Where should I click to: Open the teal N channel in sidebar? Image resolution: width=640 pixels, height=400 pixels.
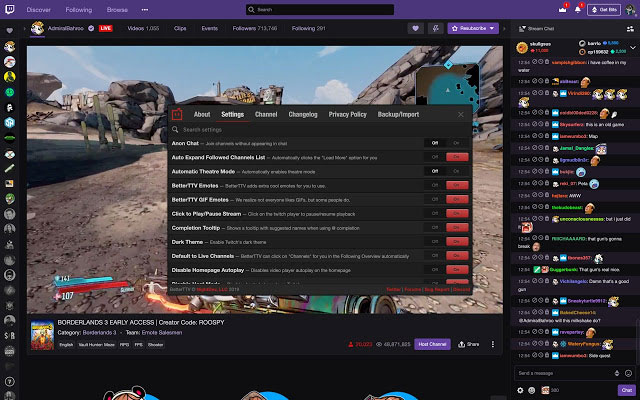pos(10,122)
